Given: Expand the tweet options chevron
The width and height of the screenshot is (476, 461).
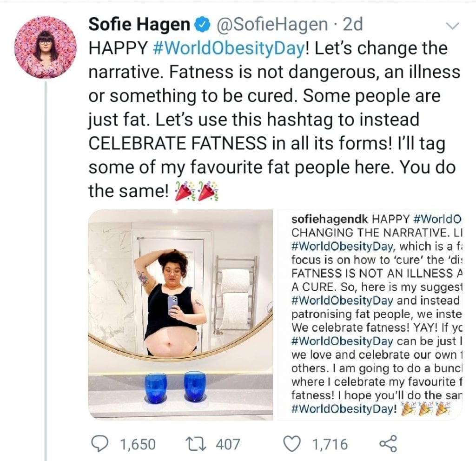Looking at the screenshot, I should 452,27.
